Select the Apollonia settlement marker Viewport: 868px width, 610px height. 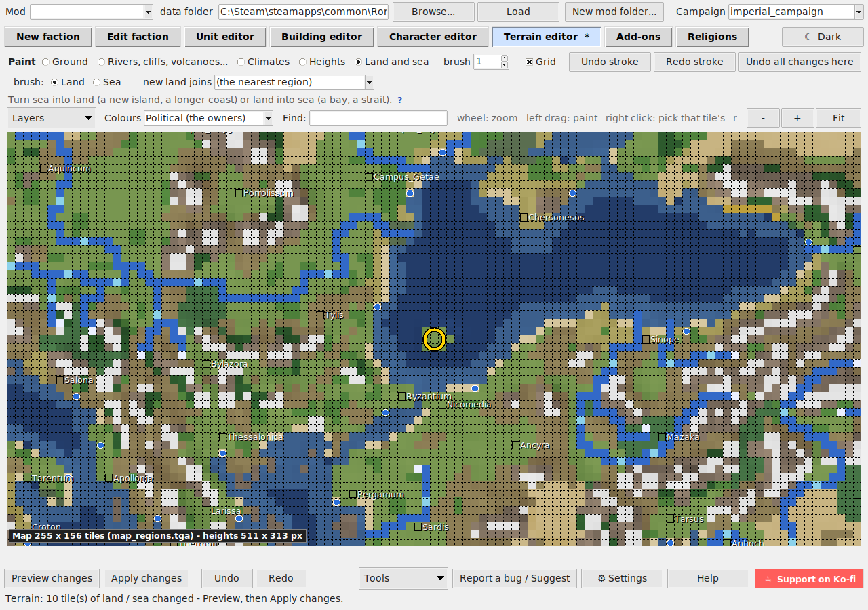[108, 478]
